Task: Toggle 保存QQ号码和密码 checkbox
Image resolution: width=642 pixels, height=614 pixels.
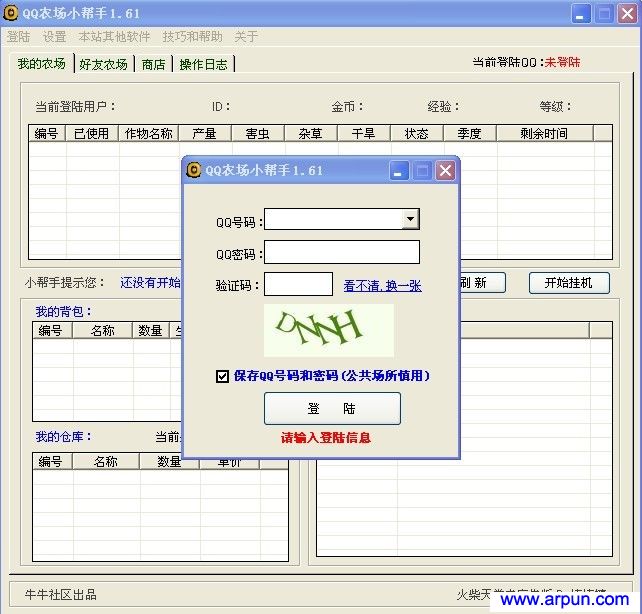Action: pyautogui.click(x=222, y=376)
